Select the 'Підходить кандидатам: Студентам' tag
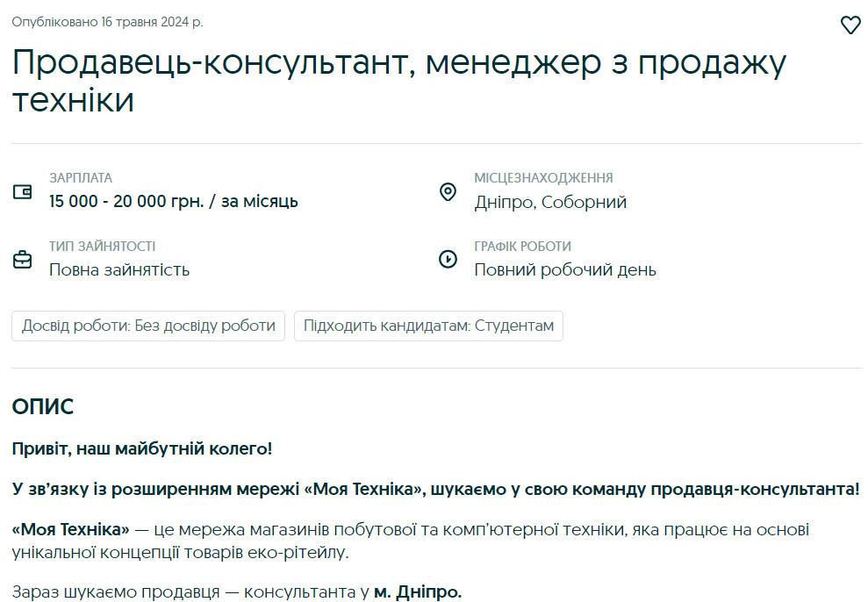 [x=428, y=326]
